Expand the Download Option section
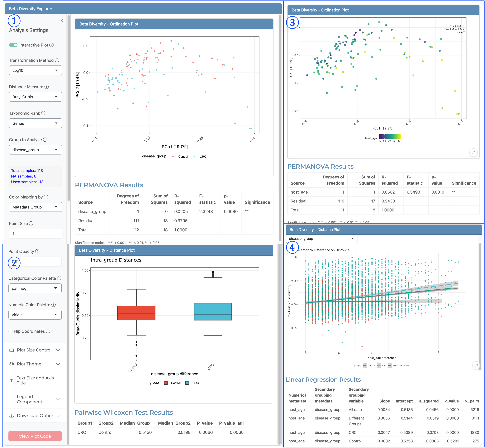Screen dimensions: 485x448 [x=35, y=416]
